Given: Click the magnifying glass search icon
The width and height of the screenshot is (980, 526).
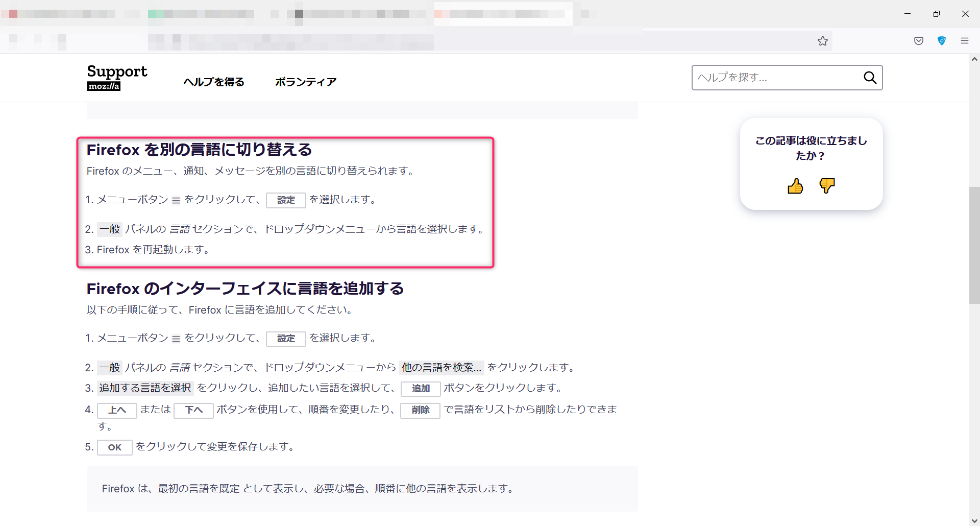Looking at the screenshot, I should click(870, 78).
